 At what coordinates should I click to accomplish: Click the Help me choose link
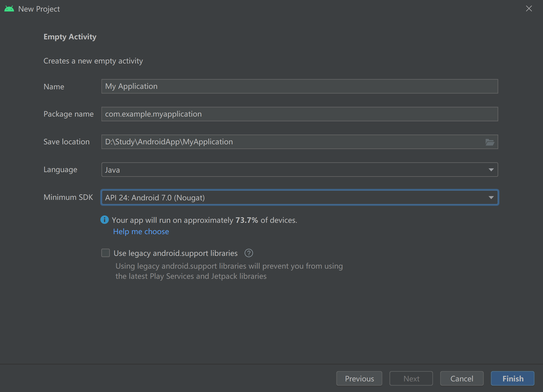click(x=141, y=231)
